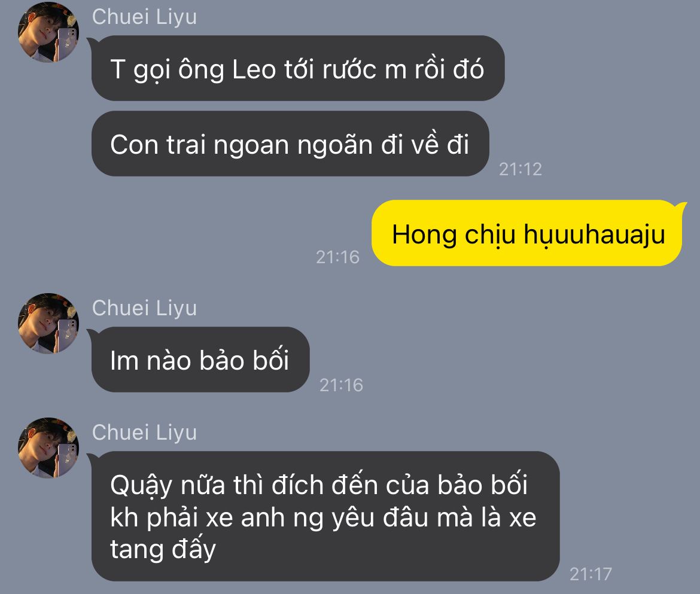700x594 pixels.
Task: Open Chuei Liyu's avatar beside first message
Action: click(48, 32)
